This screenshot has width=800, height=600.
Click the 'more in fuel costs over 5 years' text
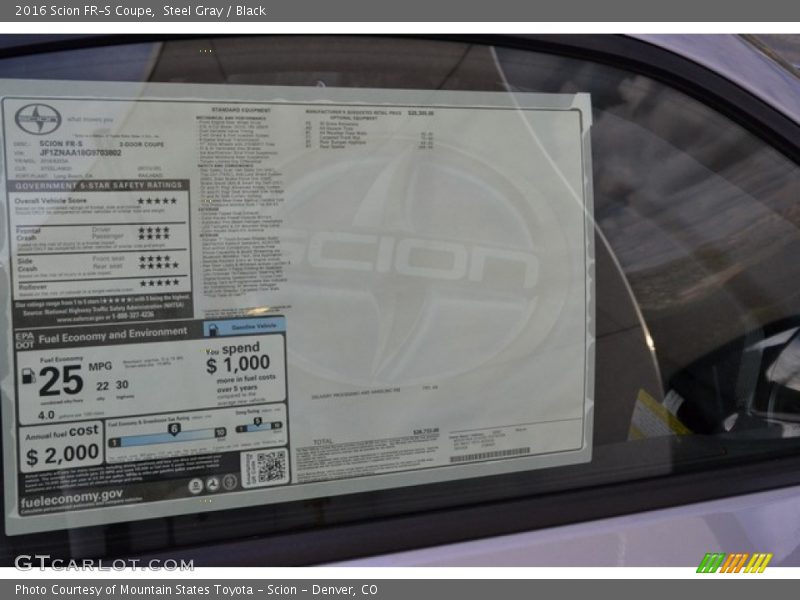(246, 383)
